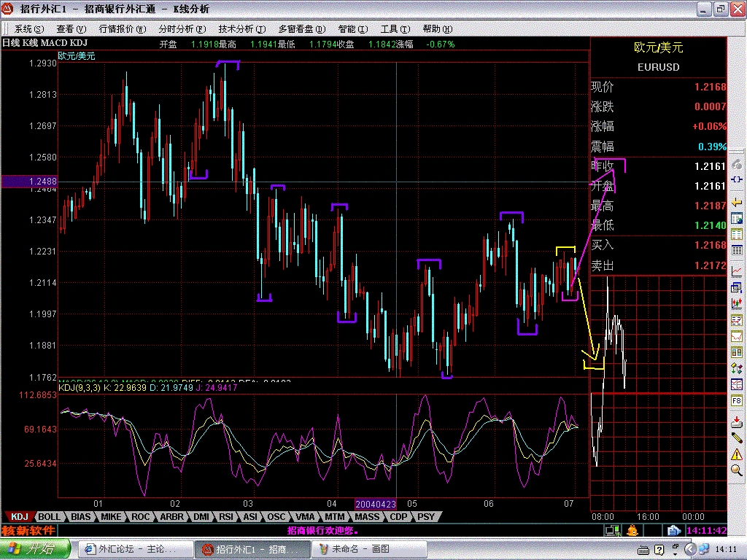747x560 pixels.
Task: Click the yellow back arrow icon
Action: (x=737, y=201)
